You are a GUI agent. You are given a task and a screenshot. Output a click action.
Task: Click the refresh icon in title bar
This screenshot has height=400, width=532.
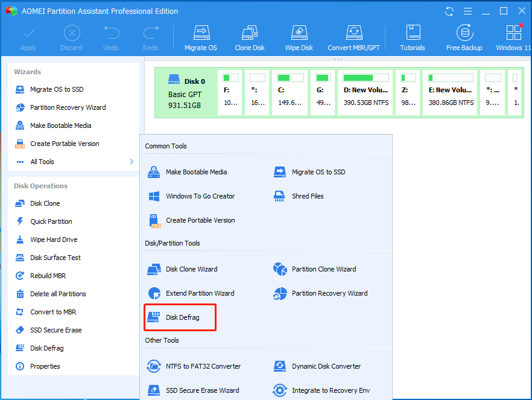(449, 11)
